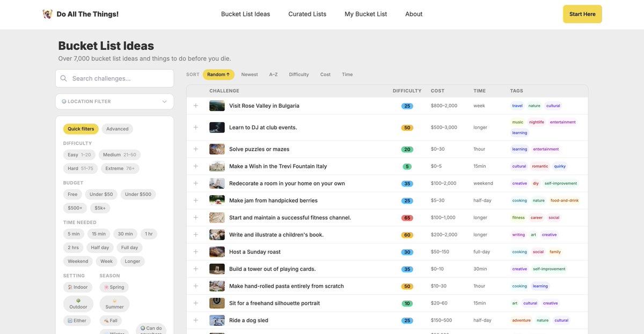Click plus next to Build a tower of playing cards
This screenshot has width=644, height=334.
pyautogui.click(x=196, y=269)
